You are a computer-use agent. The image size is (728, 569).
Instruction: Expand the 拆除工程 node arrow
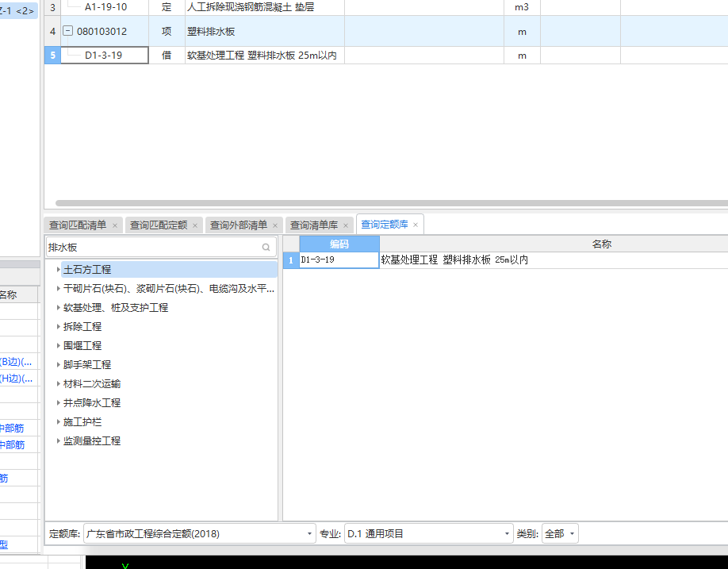coord(58,326)
